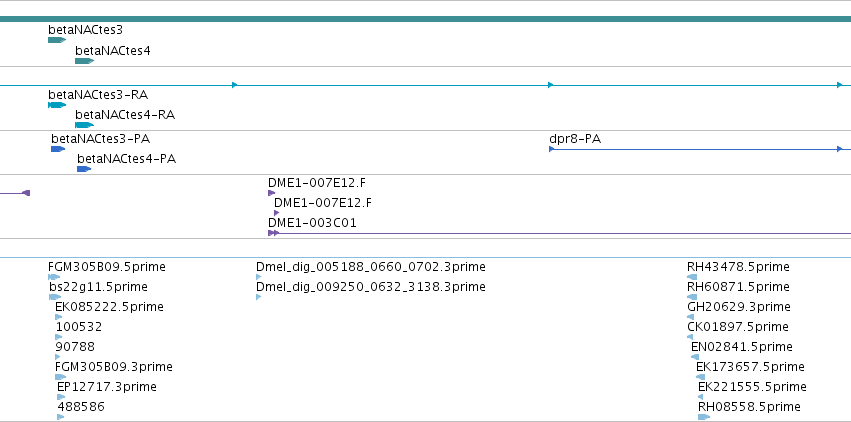This screenshot has width=851, height=422.
Task: Select the betaNACtes4 gene feature arrow
Action: tap(84, 61)
